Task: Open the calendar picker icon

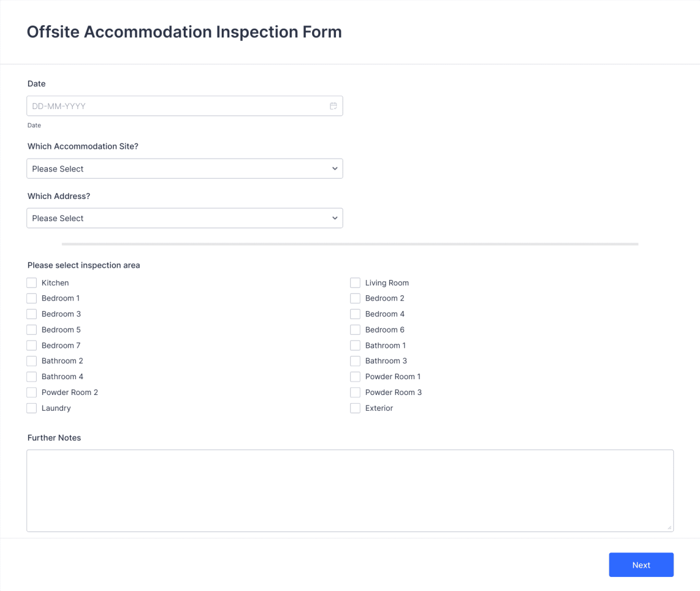Action: point(333,106)
